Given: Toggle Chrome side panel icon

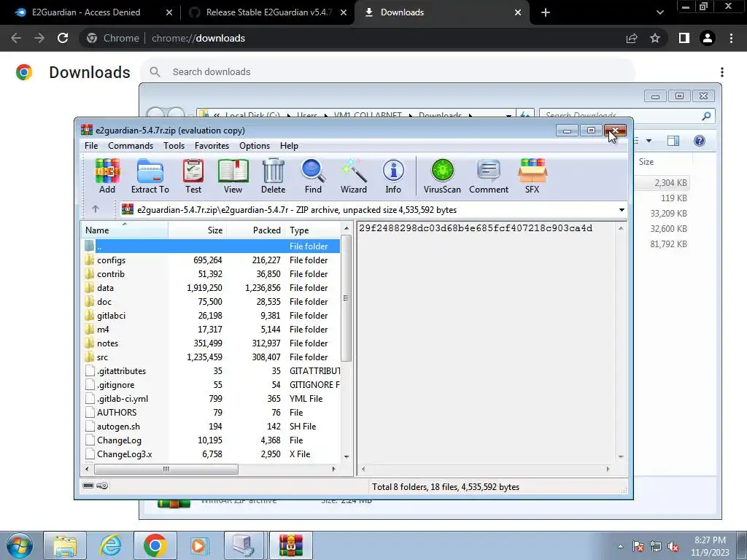Looking at the screenshot, I should (684, 38).
